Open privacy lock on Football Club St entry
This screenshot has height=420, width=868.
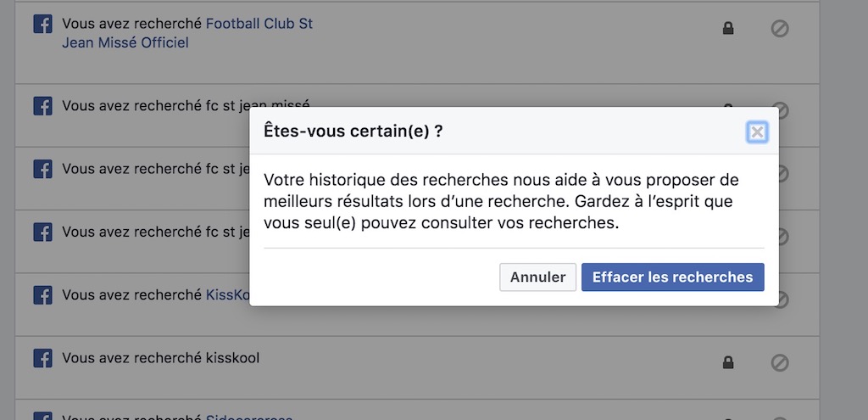(727, 29)
